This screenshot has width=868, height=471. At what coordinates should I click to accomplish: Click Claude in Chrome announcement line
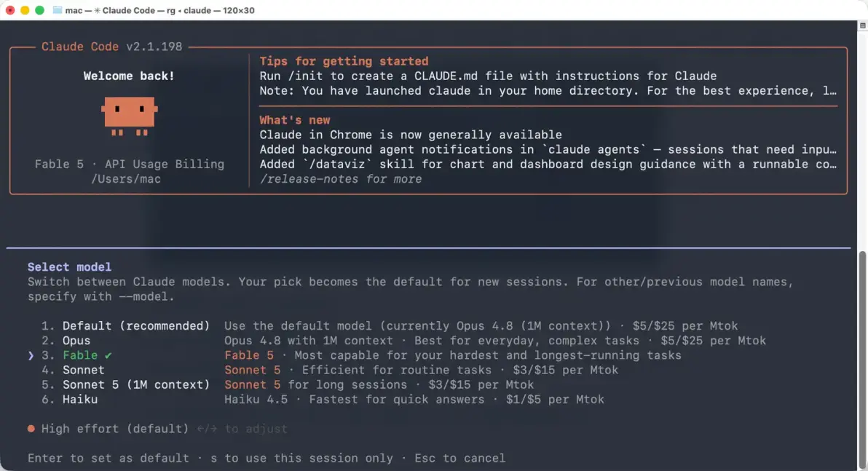(411, 135)
